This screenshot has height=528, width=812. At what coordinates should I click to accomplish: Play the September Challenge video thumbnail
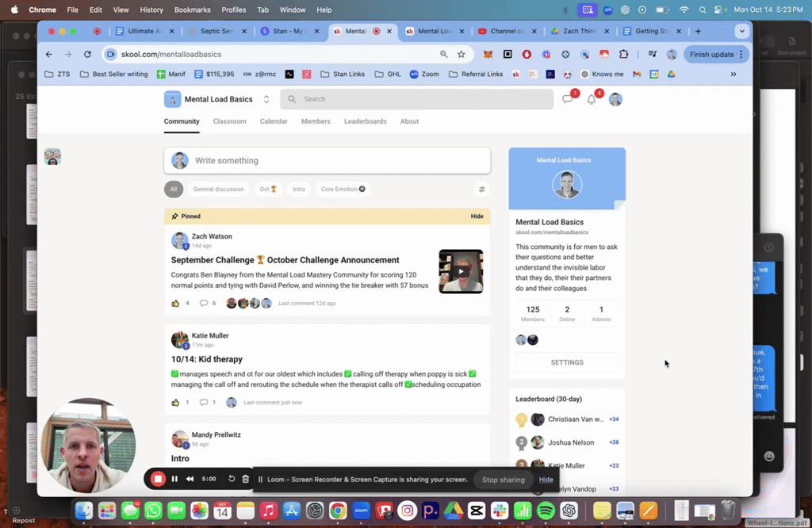click(x=461, y=271)
